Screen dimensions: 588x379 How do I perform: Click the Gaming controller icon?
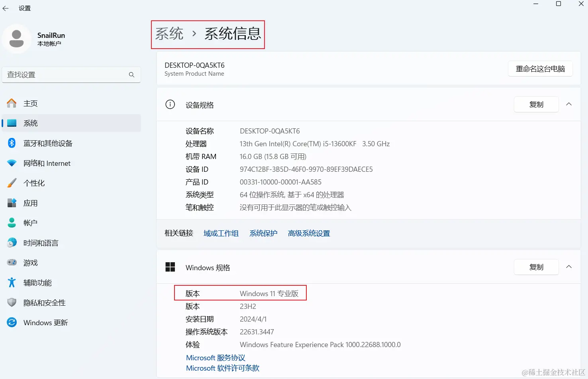pyautogui.click(x=12, y=263)
